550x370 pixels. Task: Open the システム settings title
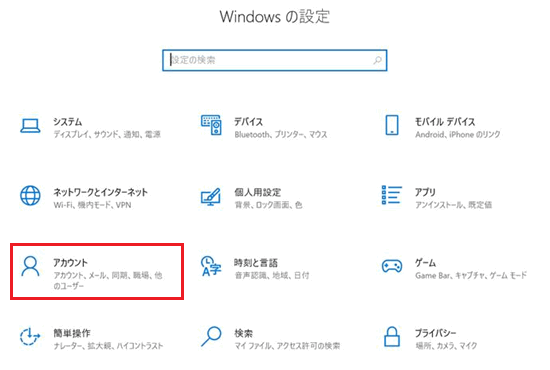pos(68,122)
